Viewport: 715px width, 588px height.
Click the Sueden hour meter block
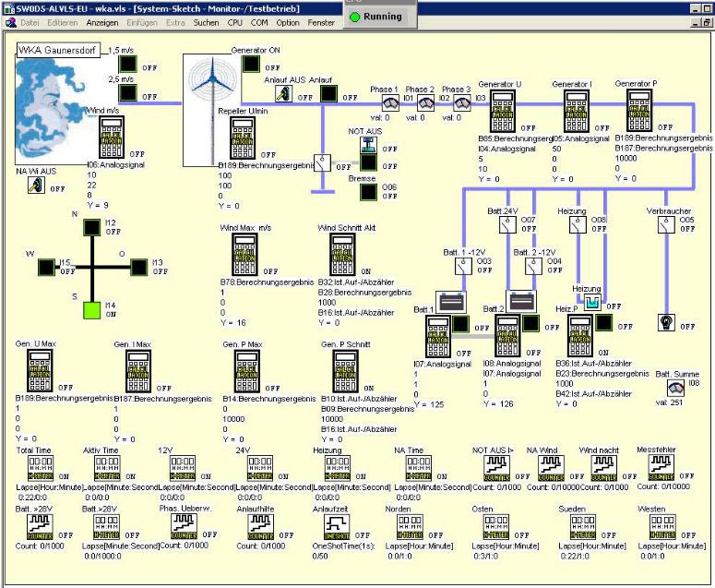click(x=583, y=527)
